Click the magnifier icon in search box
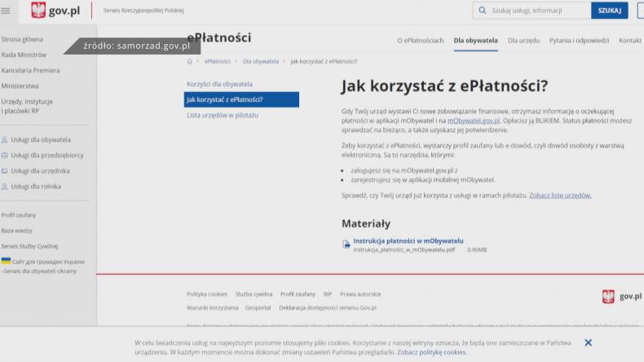 click(482, 11)
